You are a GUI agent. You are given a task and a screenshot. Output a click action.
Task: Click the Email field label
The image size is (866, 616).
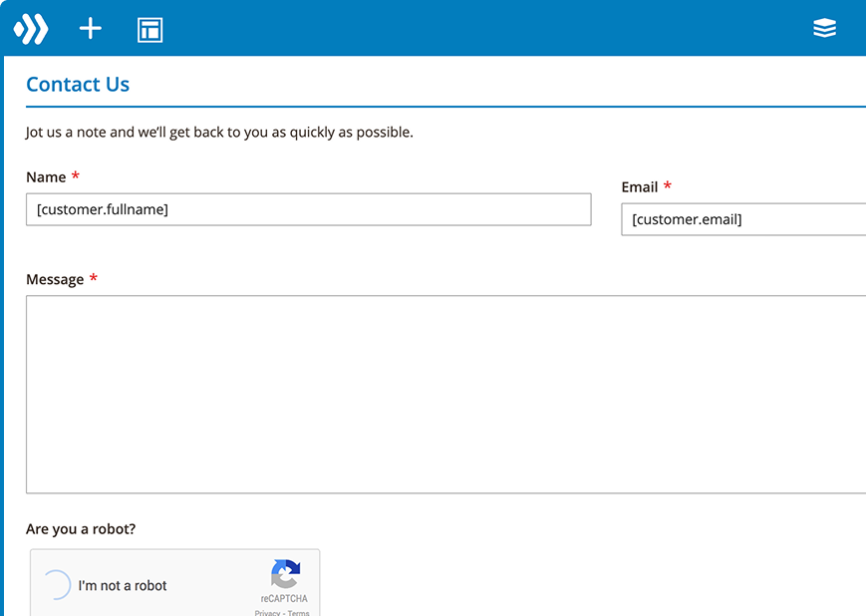pos(639,187)
